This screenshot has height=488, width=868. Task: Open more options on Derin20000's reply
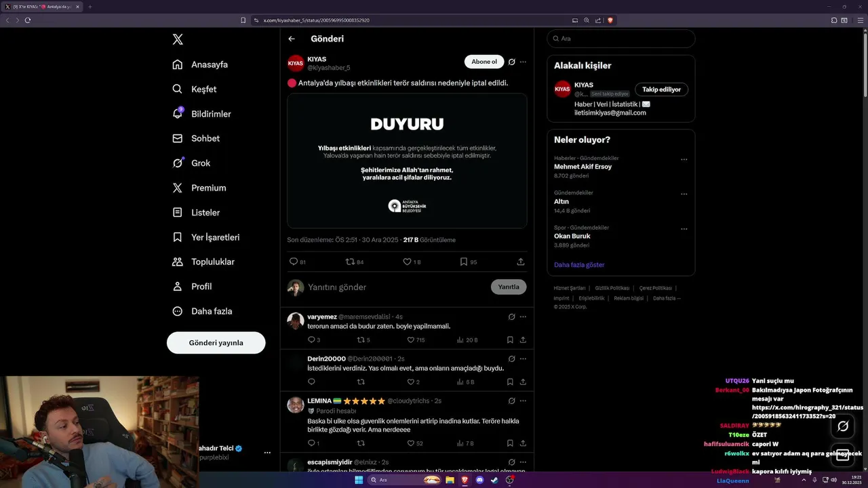(x=523, y=359)
